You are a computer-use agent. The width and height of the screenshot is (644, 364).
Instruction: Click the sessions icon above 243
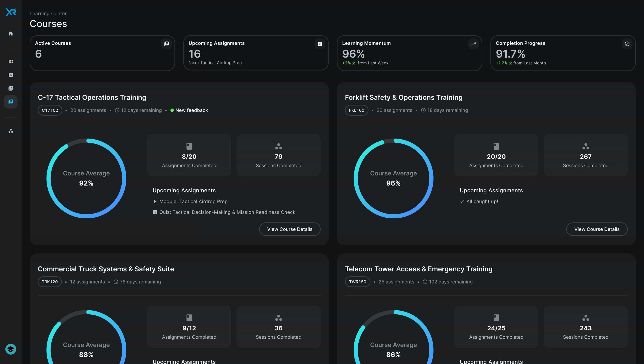(x=586, y=318)
